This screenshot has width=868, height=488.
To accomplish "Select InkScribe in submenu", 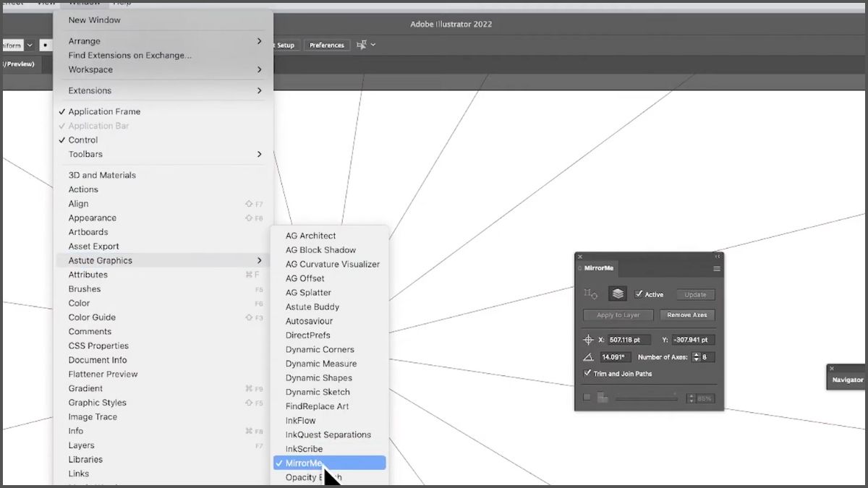I will (330, 449).
